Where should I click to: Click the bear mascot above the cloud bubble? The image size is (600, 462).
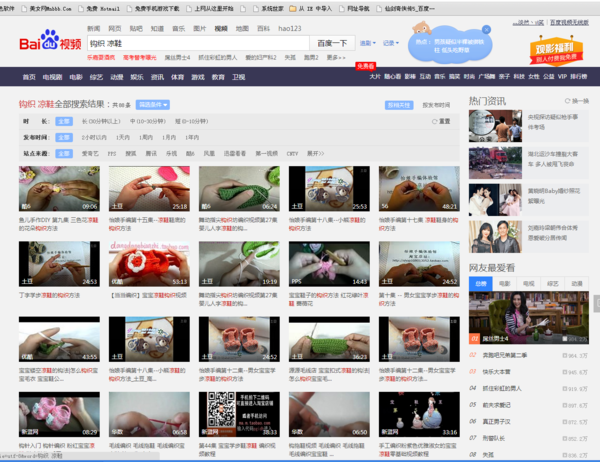[421, 28]
